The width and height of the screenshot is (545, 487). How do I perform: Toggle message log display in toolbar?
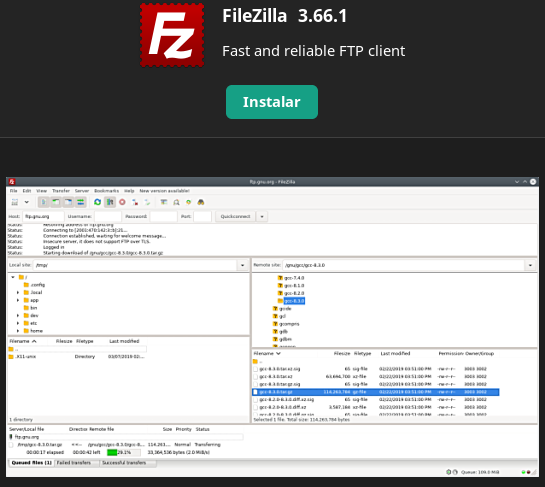[x=44, y=202]
